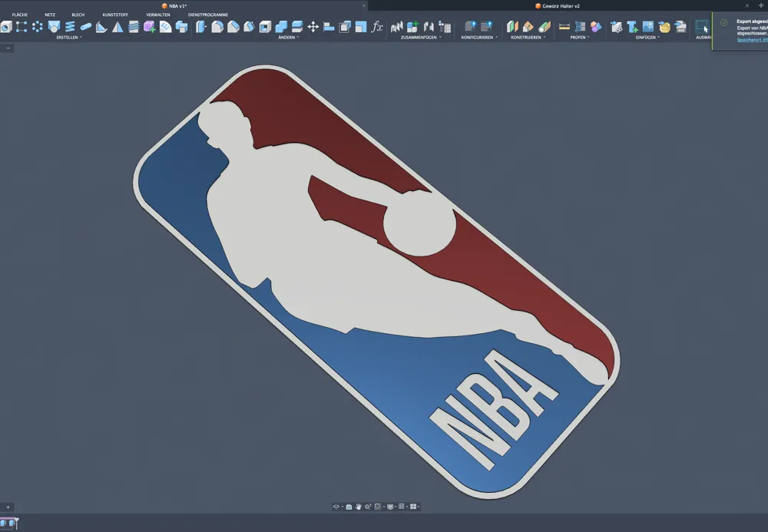The height and width of the screenshot is (532, 768).
Task: Open the KONFIGURIEREN dropdown menu
Action: tap(479, 37)
